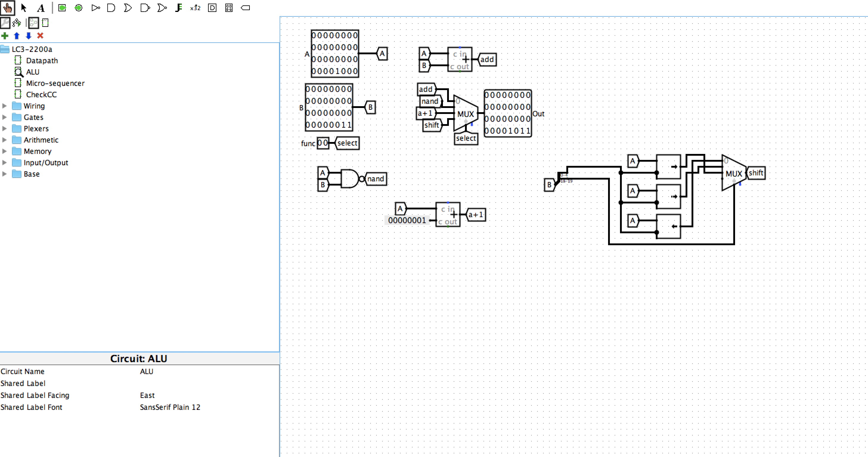Viewport: 868px width, 457px height.
Task: Expand the Arithmetic library folder
Action: 4,140
